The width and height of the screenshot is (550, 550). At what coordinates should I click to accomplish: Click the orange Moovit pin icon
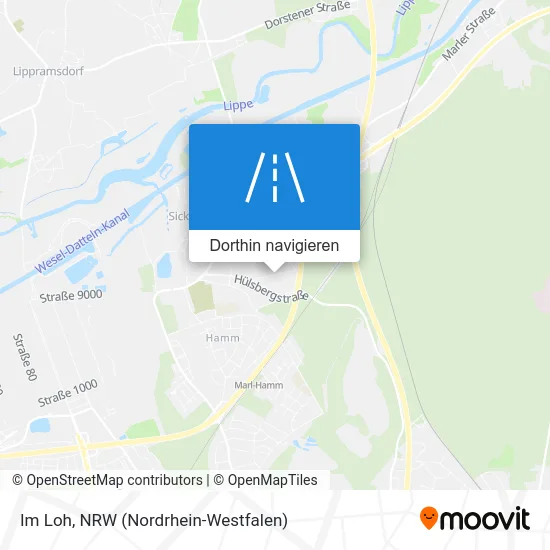pos(429,518)
